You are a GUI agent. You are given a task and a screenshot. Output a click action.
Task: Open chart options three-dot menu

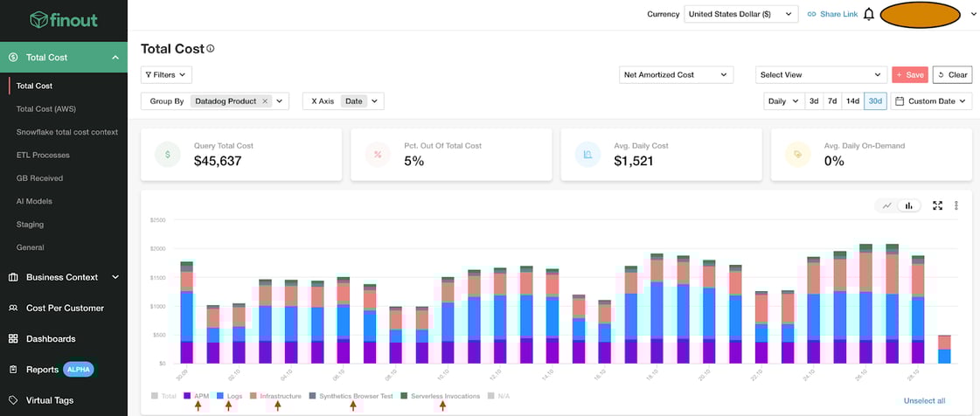956,205
